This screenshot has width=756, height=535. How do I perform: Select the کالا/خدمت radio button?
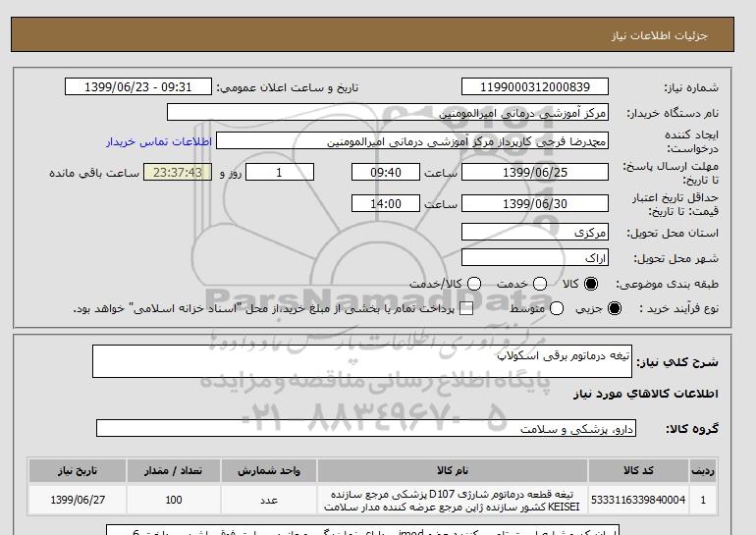(474, 284)
